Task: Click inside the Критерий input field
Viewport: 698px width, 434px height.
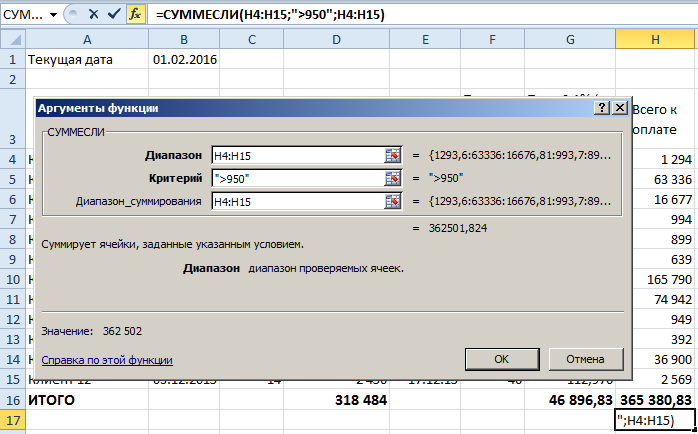Action: click(x=298, y=178)
